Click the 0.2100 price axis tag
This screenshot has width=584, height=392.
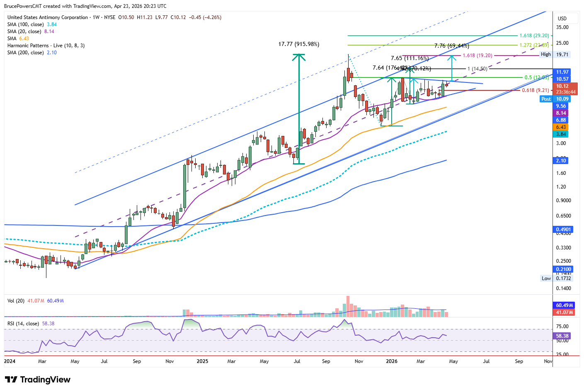click(564, 269)
